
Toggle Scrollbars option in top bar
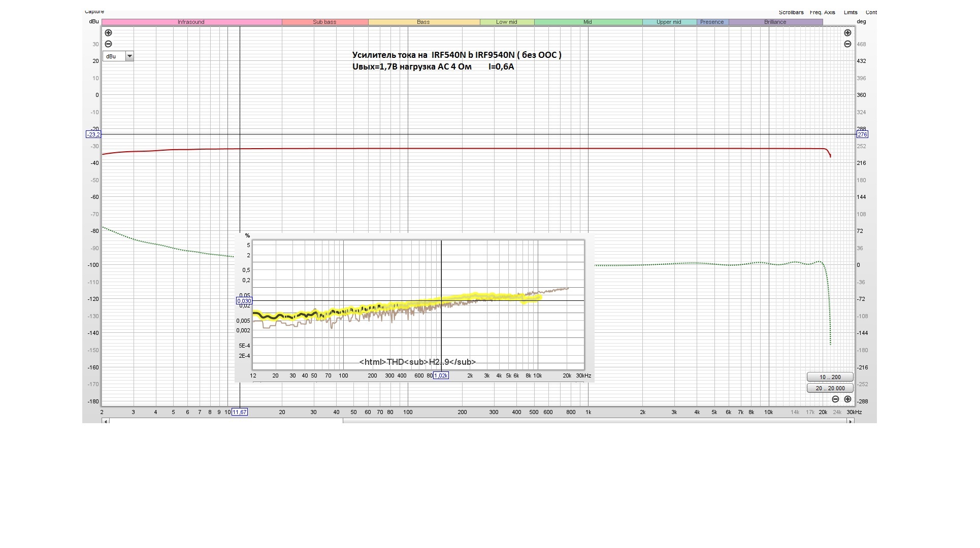(x=791, y=12)
